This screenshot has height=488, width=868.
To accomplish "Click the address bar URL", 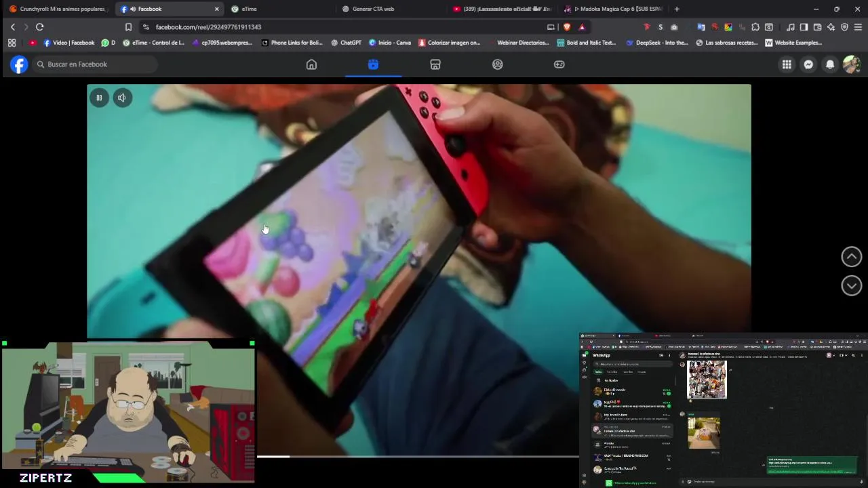I will [208, 27].
